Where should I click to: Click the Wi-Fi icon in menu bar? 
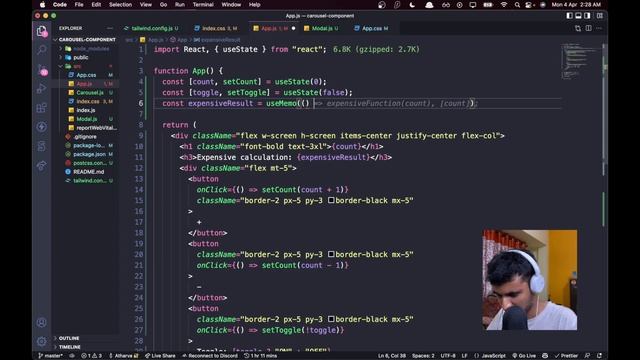tap(504, 5)
